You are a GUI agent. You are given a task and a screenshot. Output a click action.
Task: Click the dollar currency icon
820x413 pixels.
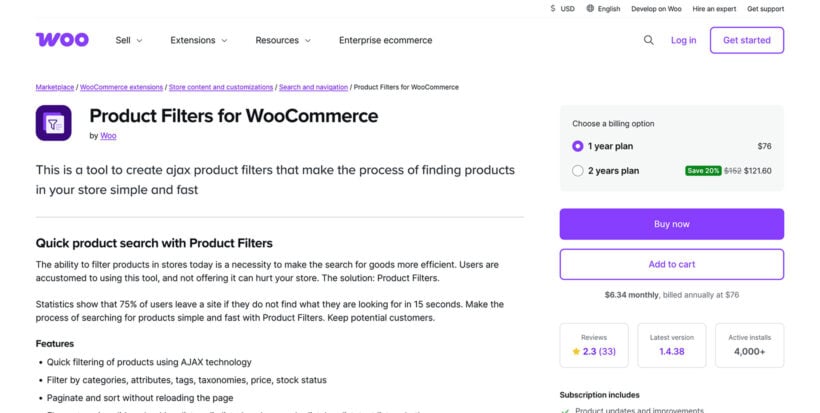553,9
